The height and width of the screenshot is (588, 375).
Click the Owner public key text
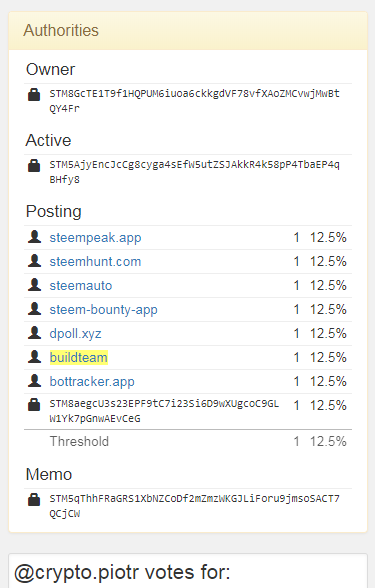point(194,101)
